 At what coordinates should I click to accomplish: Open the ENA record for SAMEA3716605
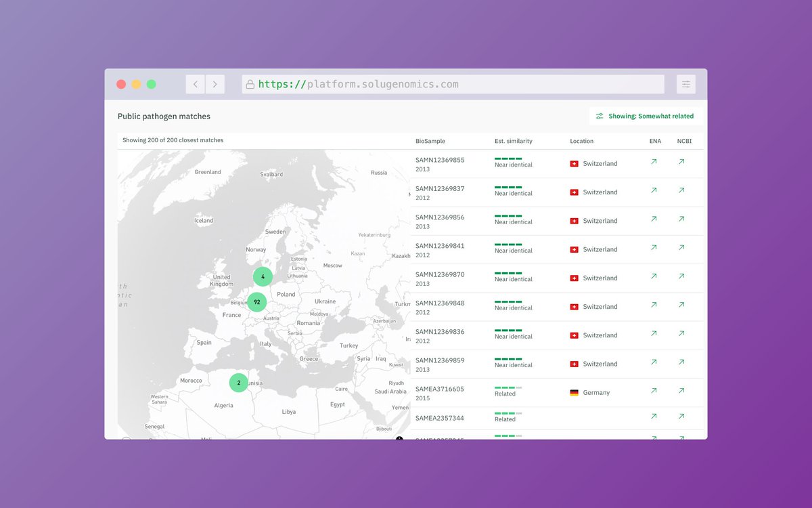pos(653,390)
